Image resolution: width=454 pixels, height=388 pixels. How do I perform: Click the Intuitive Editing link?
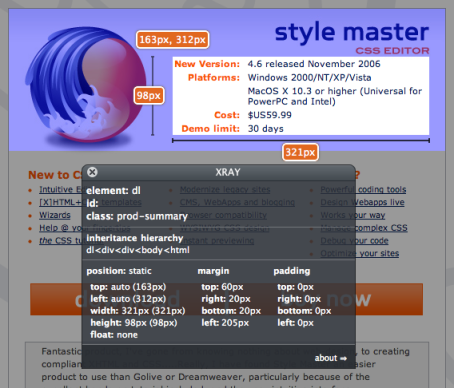(60, 189)
